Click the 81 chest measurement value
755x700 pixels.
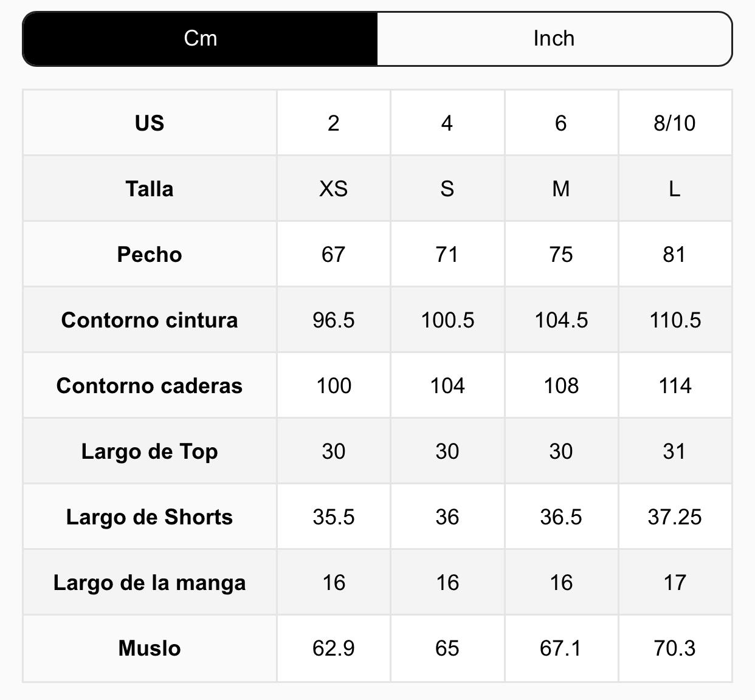point(675,254)
